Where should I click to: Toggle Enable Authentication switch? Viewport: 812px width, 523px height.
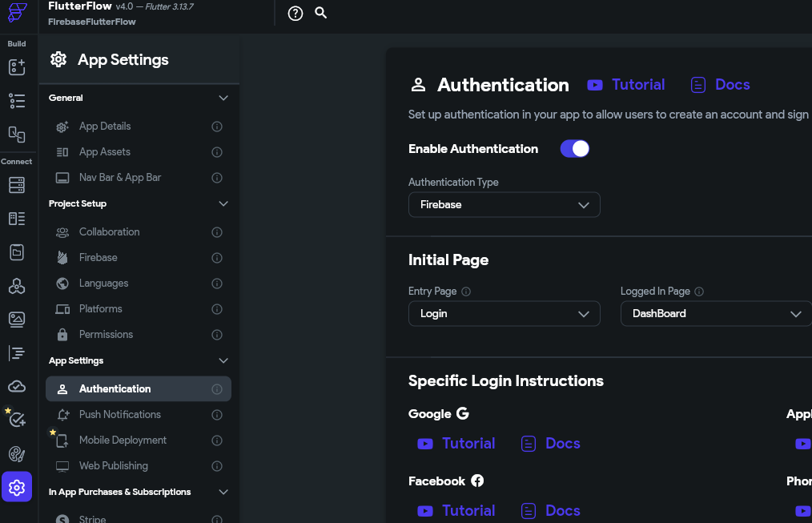coord(574,149)
